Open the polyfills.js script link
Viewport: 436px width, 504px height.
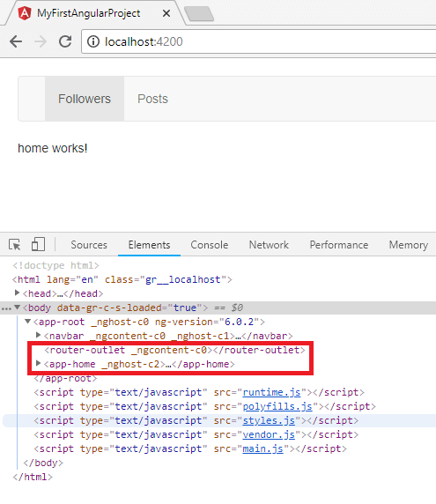(x=277, y=406)
